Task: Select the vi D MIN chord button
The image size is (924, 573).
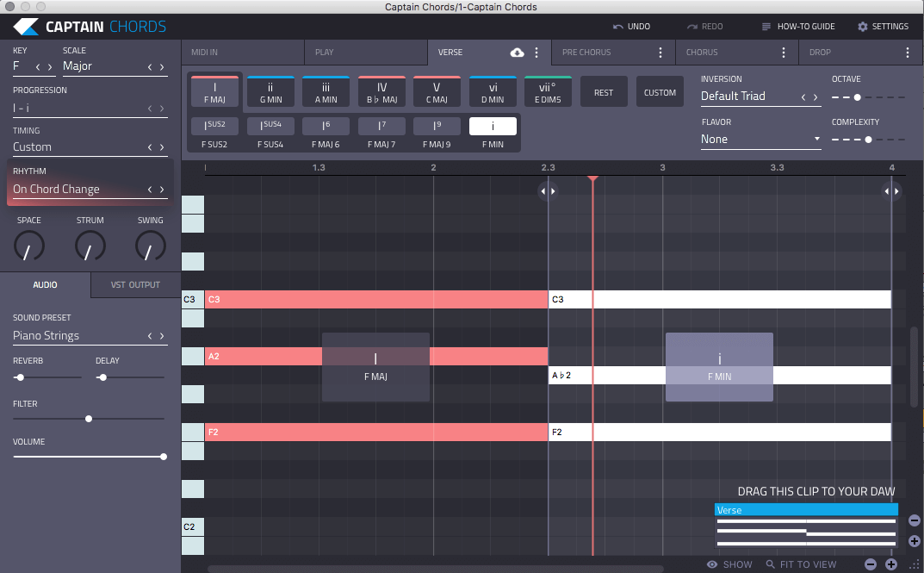Action: click(493, 92)
